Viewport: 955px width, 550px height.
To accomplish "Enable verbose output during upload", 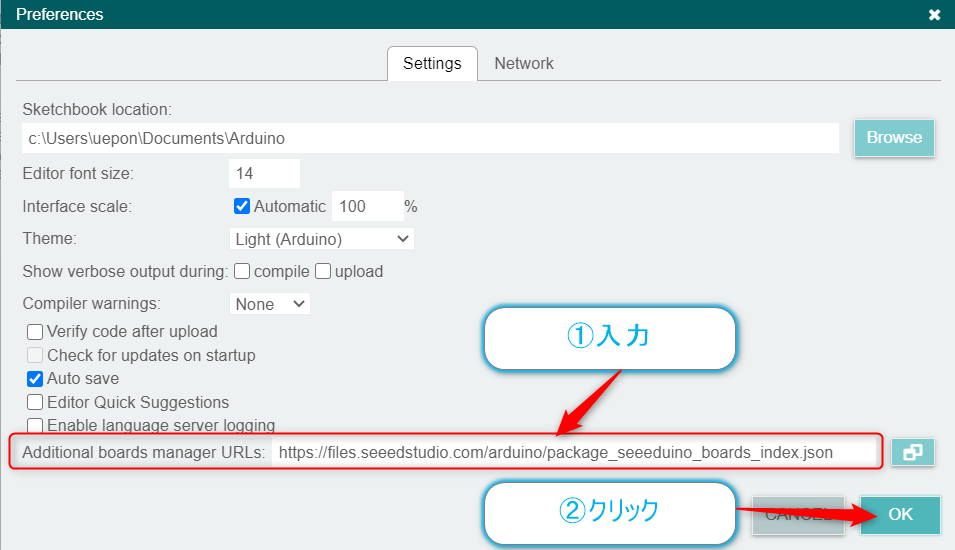I will (323, 271).
